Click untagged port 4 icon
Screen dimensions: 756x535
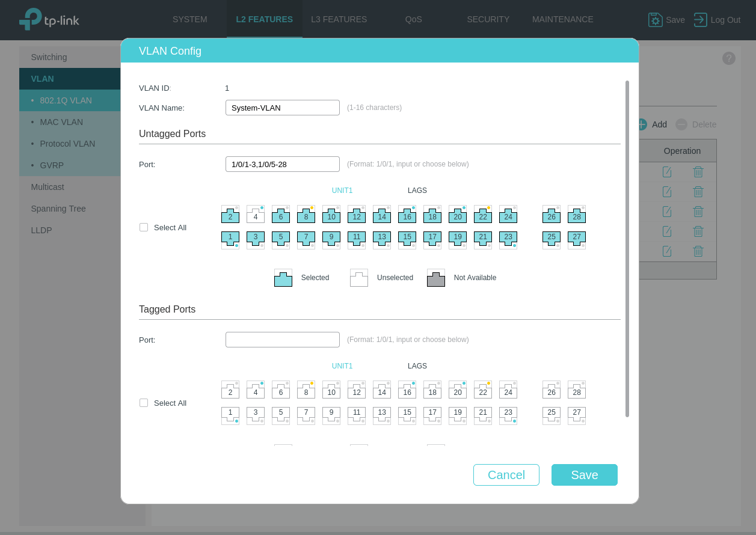(x=256, y=215)
